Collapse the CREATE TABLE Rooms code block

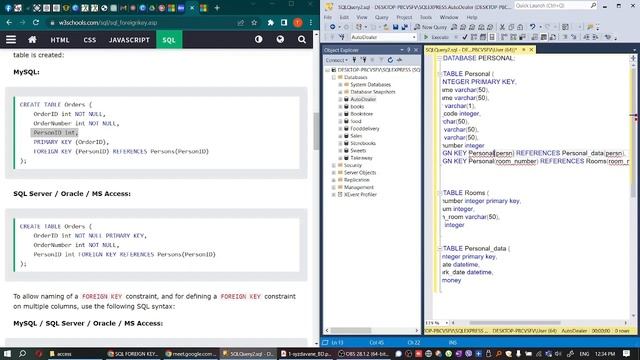click(440, 193)
